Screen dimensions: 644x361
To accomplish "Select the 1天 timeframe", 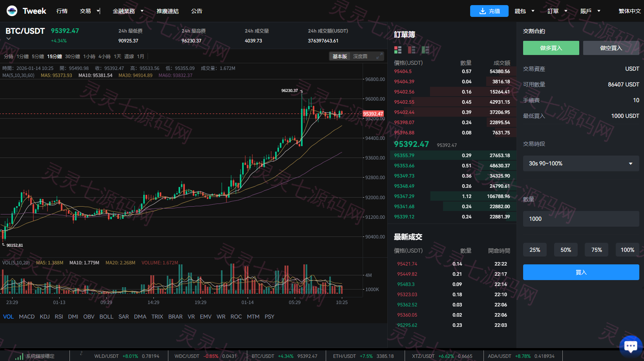I will point(118,57).
